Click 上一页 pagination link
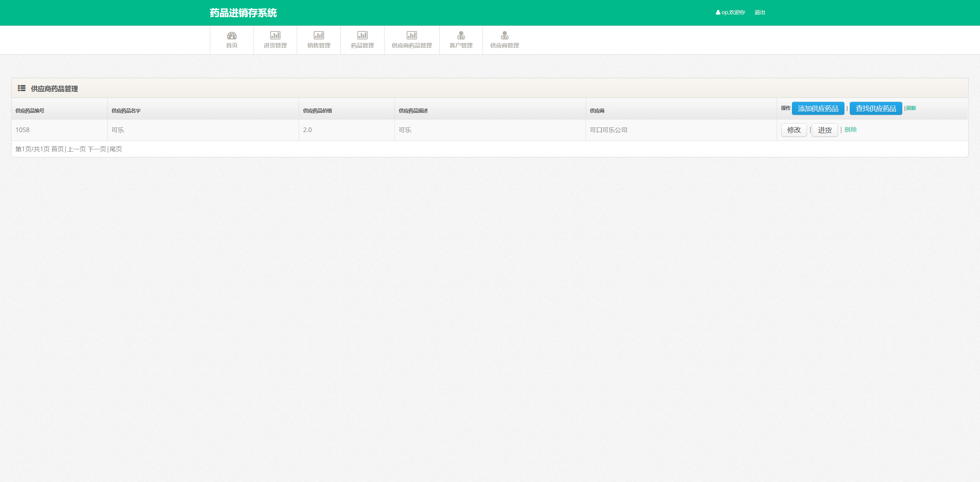Screen dimensions: 980x482 coord(77,149)
